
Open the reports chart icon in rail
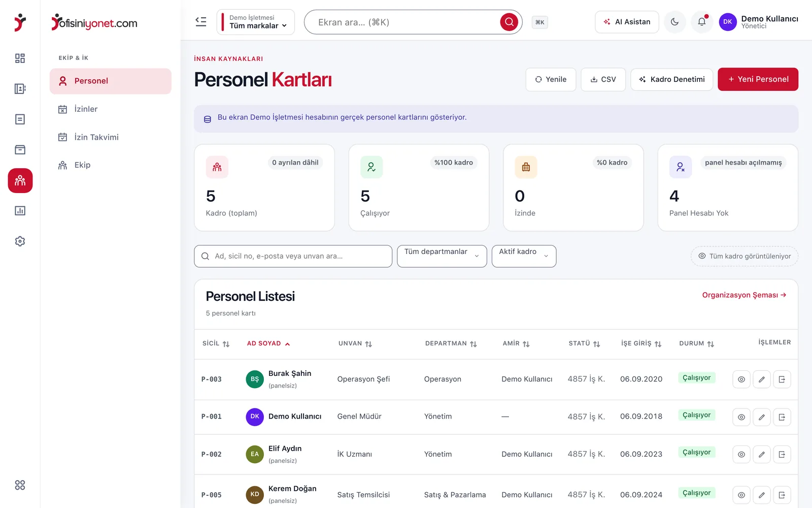(20, 211)
